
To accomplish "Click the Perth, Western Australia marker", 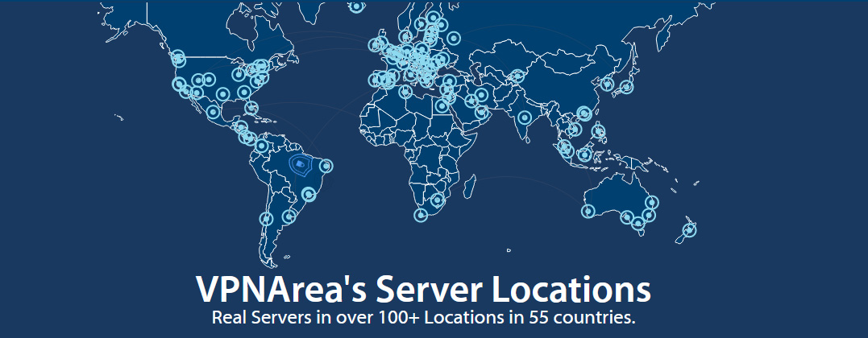I will point(588,211).
